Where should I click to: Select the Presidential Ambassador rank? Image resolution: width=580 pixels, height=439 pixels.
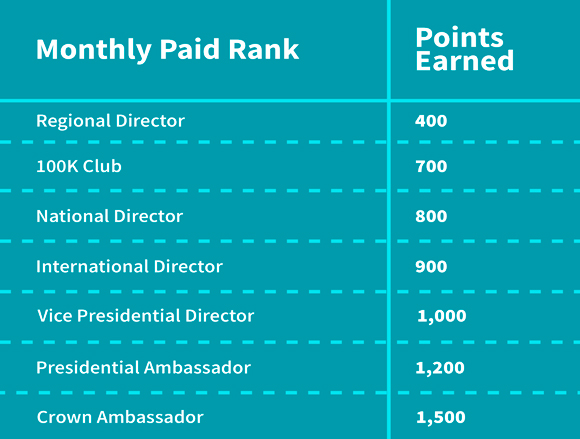coord(144,368)
